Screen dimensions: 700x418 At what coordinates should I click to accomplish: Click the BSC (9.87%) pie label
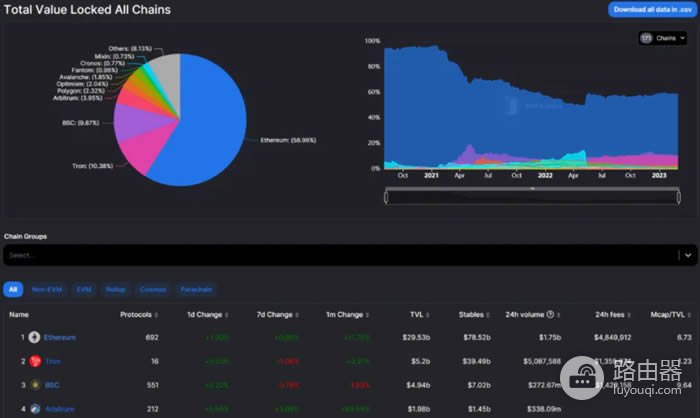[x=81, y=123]
